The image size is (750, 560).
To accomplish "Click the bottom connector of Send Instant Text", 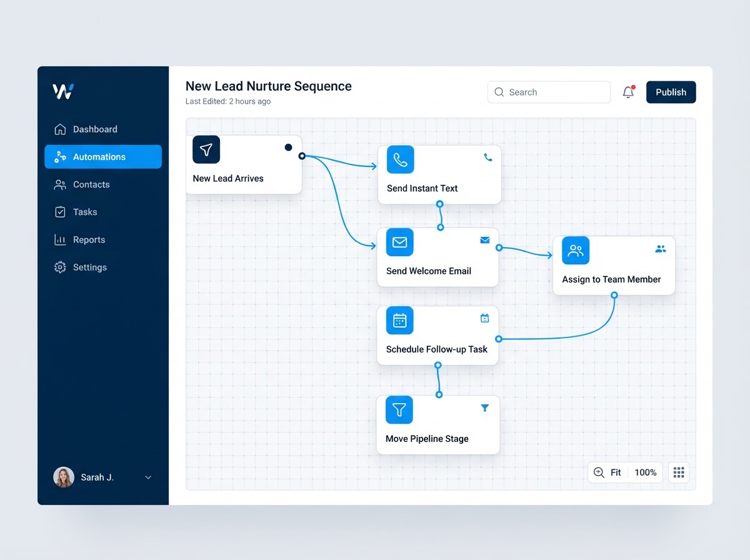I will [x=440, y=204].
